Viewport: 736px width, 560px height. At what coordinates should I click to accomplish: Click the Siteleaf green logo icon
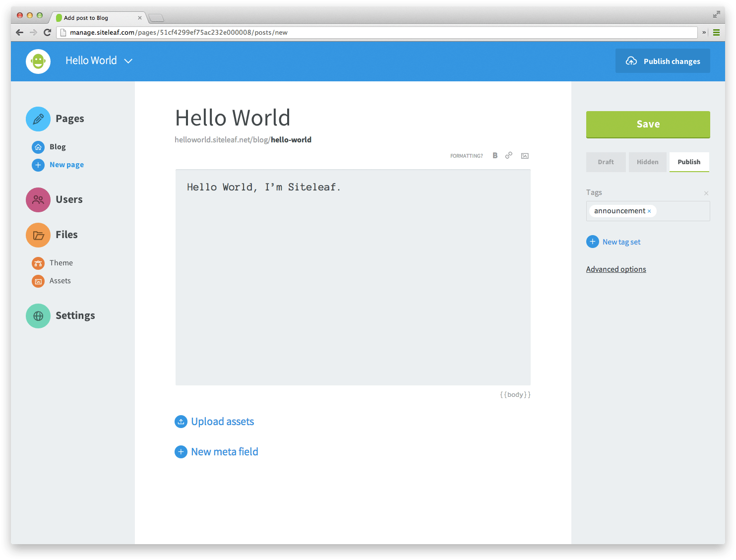click(x=38, y=62)
